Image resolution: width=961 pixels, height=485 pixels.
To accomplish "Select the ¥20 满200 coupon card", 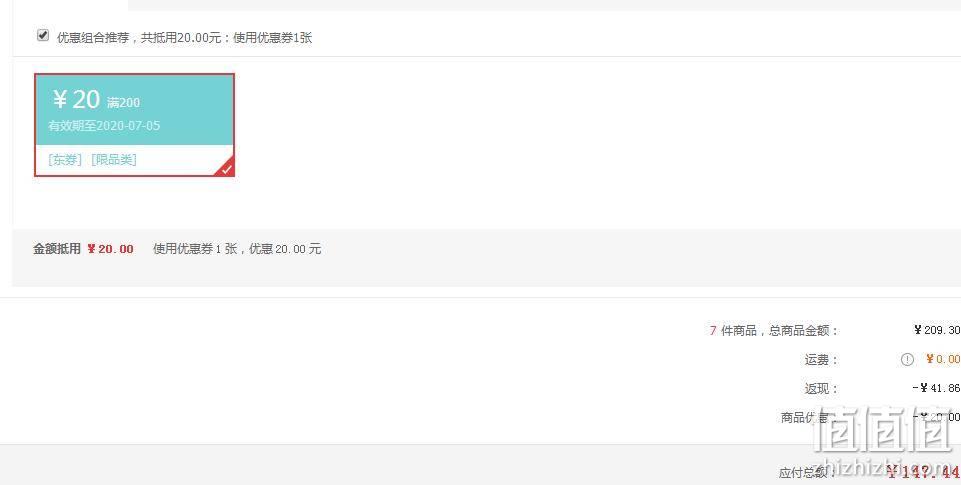I will click(134, 125).
